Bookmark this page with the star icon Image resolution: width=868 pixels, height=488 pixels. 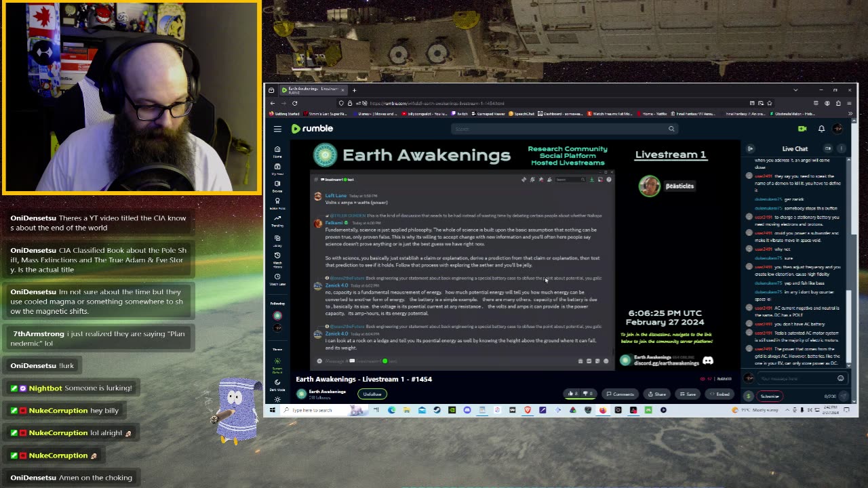click(770, 103)
